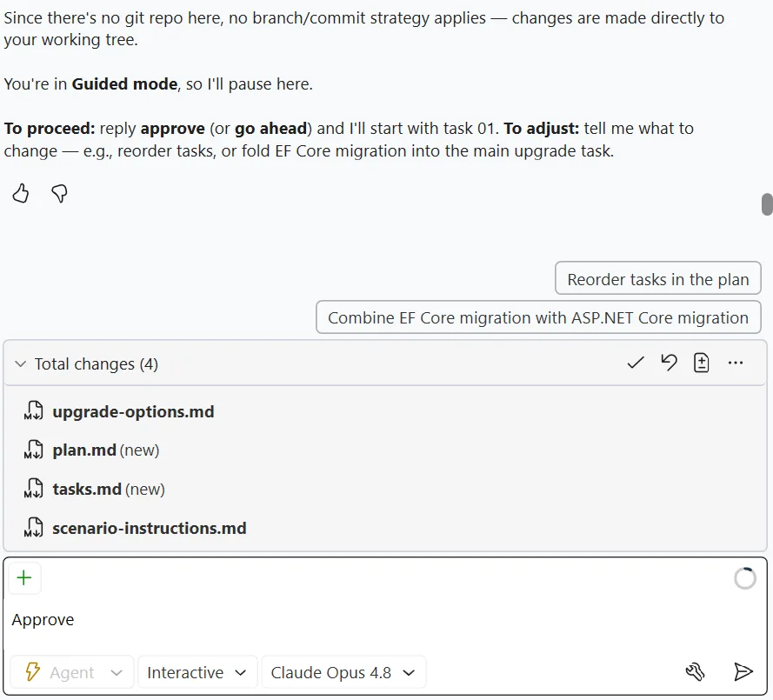Accept all changes with the checkmark icon
This screenshot has width=773, height=700.
636,363
